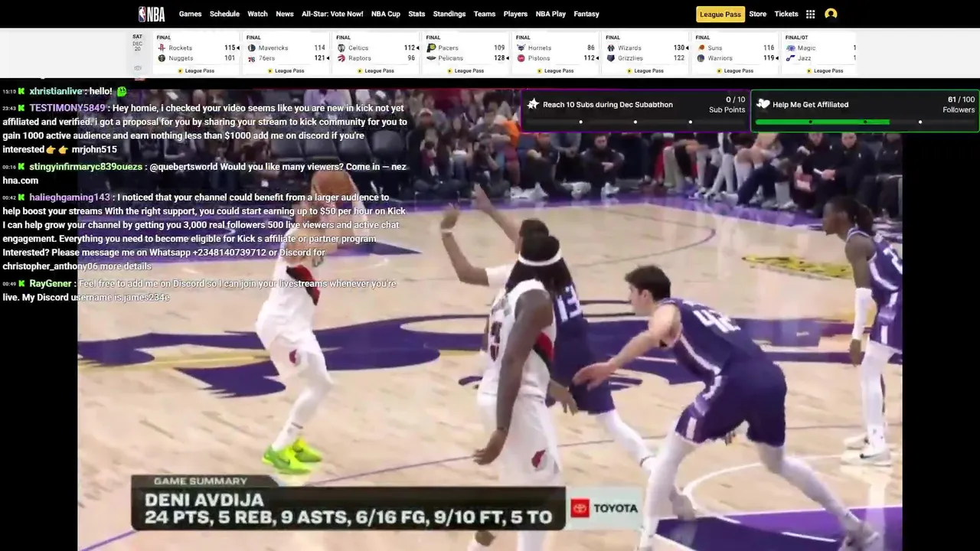This screenshot has height=551, width=980.
Task: Open the NBA Cup menu item
Action: [386, 14]
